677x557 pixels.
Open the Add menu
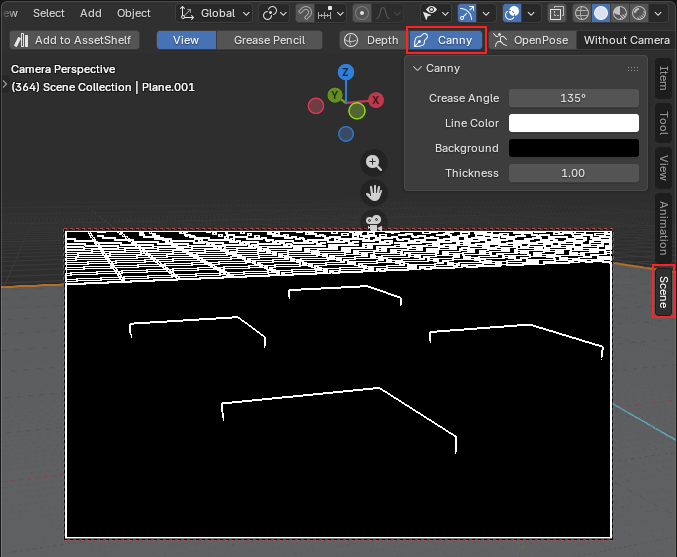pyautogui.click(x=91, y=13)
